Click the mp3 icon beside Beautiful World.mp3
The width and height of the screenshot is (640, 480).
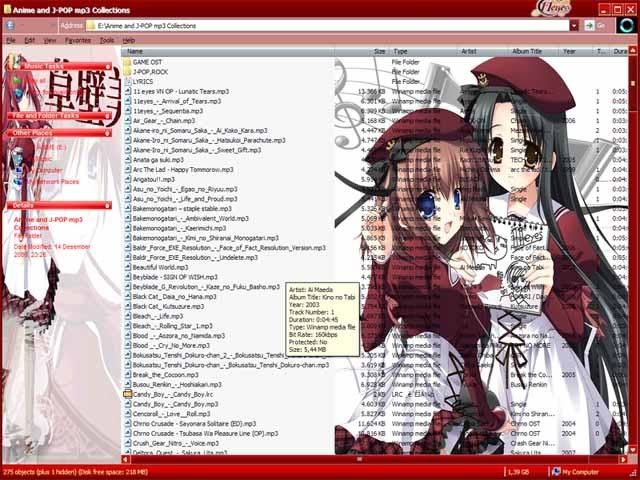128,267
